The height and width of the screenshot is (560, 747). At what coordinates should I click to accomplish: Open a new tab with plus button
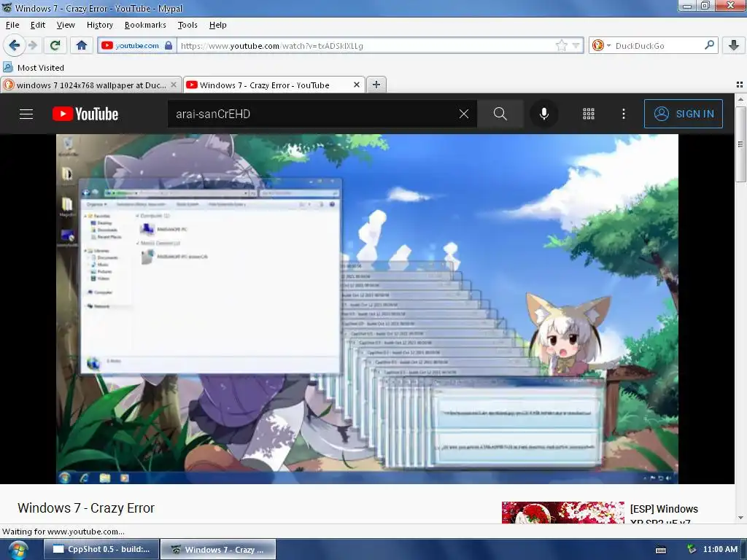point(376,85)
